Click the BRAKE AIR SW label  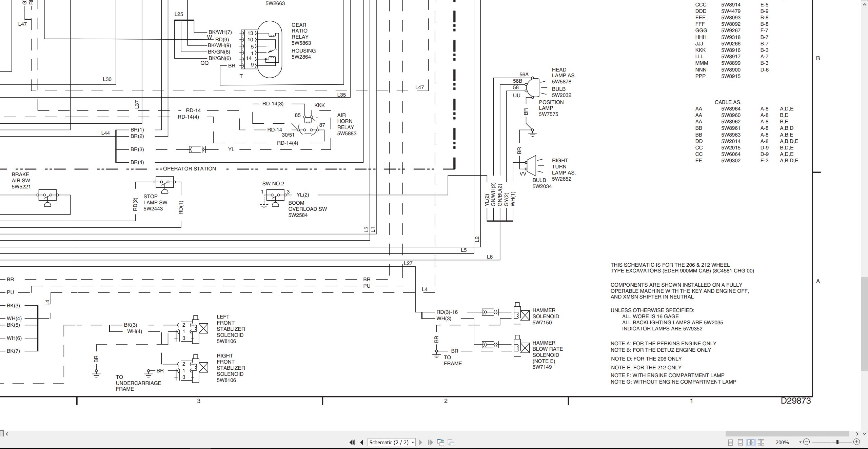pos(21,177)
